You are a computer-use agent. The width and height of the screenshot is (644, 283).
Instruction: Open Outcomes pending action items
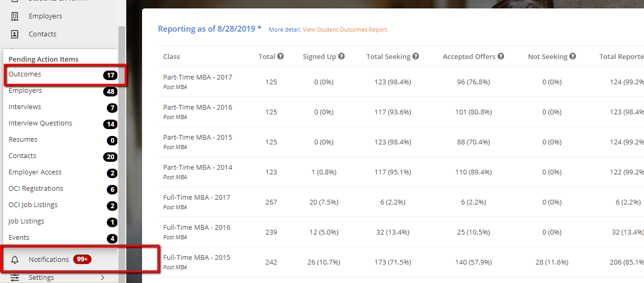click(x=25, y=74)
